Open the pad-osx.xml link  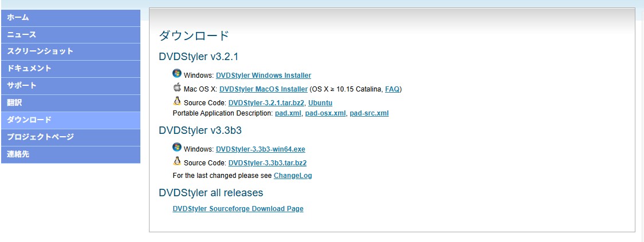click(325, 113)
